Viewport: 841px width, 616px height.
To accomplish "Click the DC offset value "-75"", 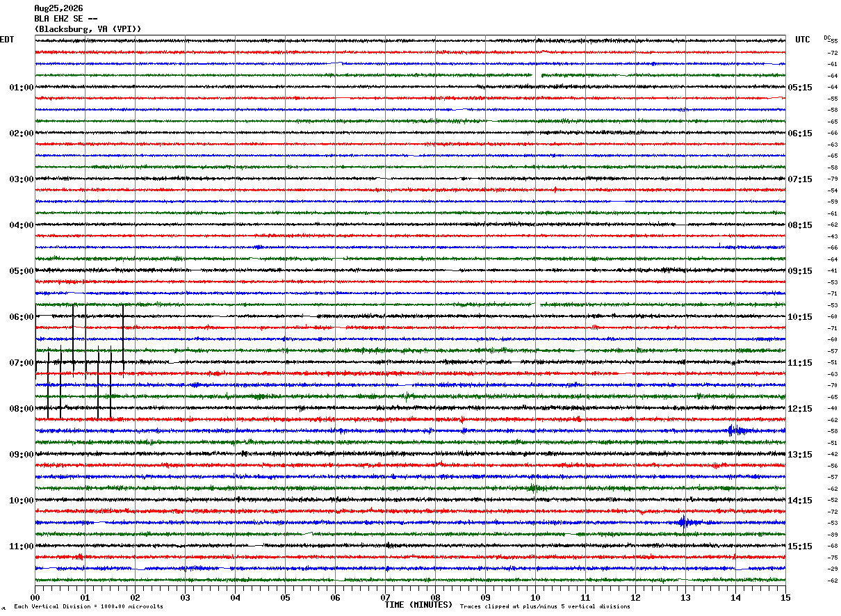I will (x=833, y=558).
